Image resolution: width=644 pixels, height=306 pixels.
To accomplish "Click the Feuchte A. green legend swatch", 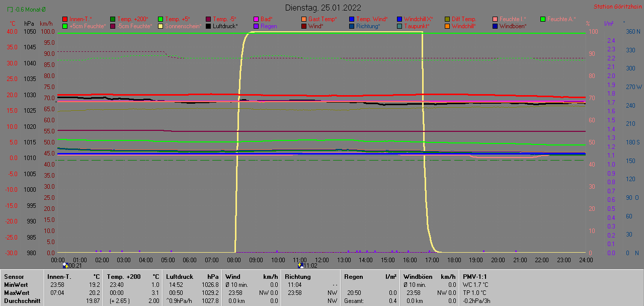I will pyautogui.click(x=543, y=19).
